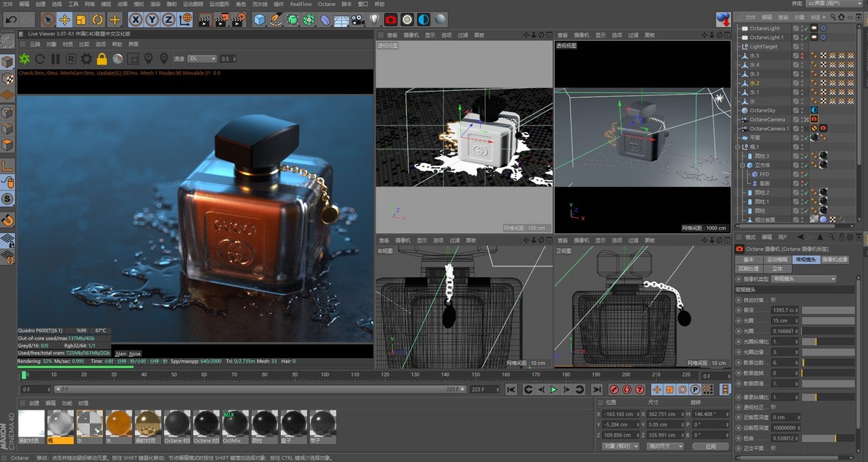Collapse the 立方体 object in the tree

click(x=743, y=165)
